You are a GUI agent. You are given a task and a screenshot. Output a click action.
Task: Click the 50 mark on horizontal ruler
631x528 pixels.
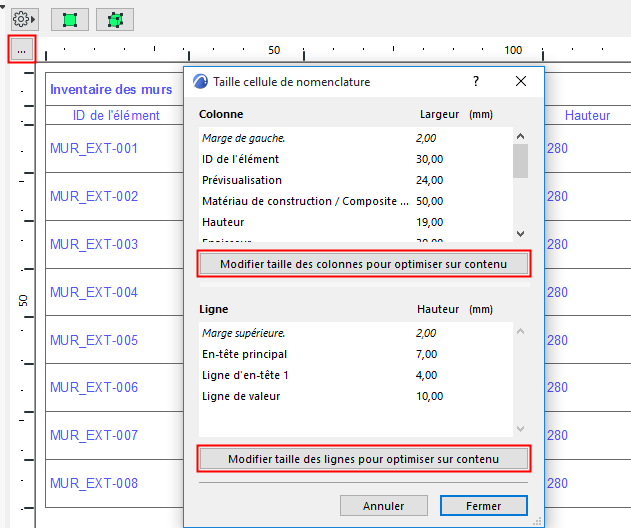coord(274,50)
